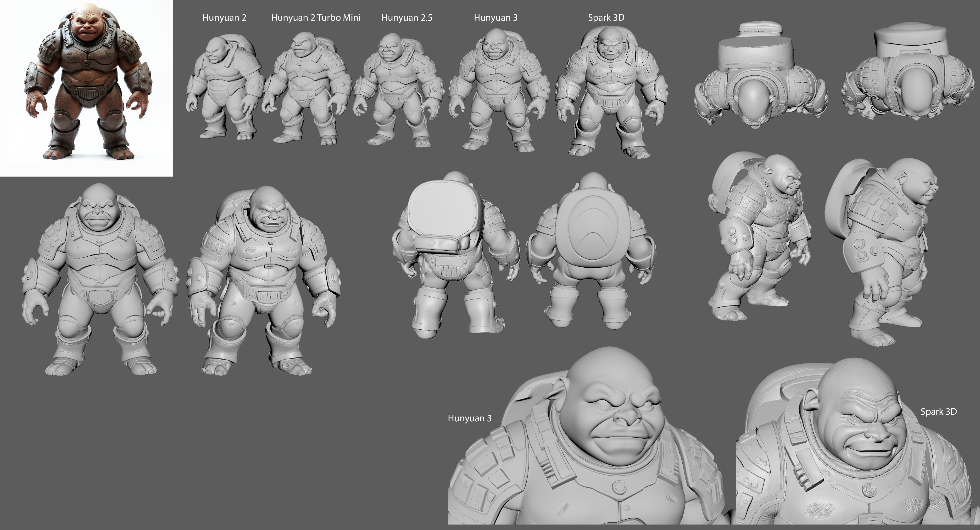Select the "Hunyuan 2.5" label text

(407, 17)
